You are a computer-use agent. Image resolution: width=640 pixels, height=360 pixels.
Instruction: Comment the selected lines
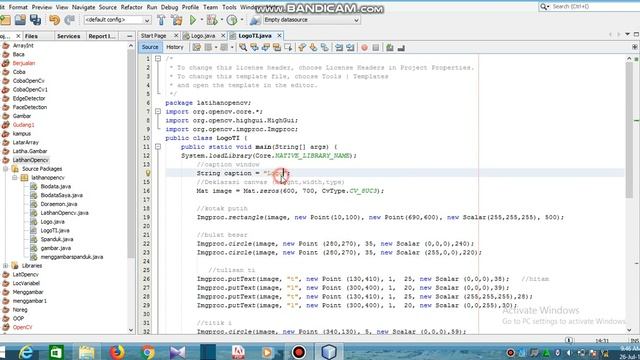coord(390,47)
